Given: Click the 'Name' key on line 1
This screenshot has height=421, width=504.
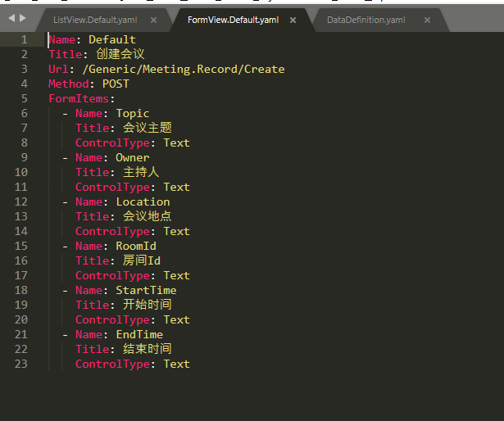Looking at the screenshot, I should pos(62,39).
